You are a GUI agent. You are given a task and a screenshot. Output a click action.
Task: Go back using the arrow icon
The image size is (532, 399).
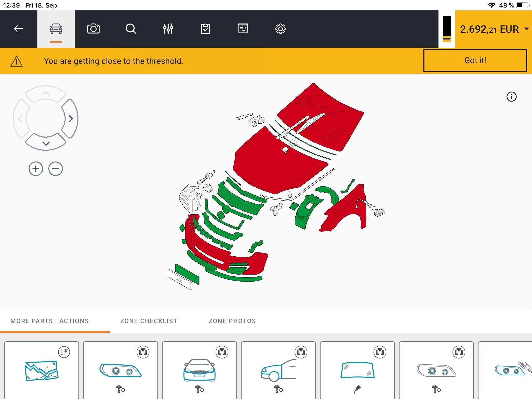pyautogui.click(x=18, y=29)
